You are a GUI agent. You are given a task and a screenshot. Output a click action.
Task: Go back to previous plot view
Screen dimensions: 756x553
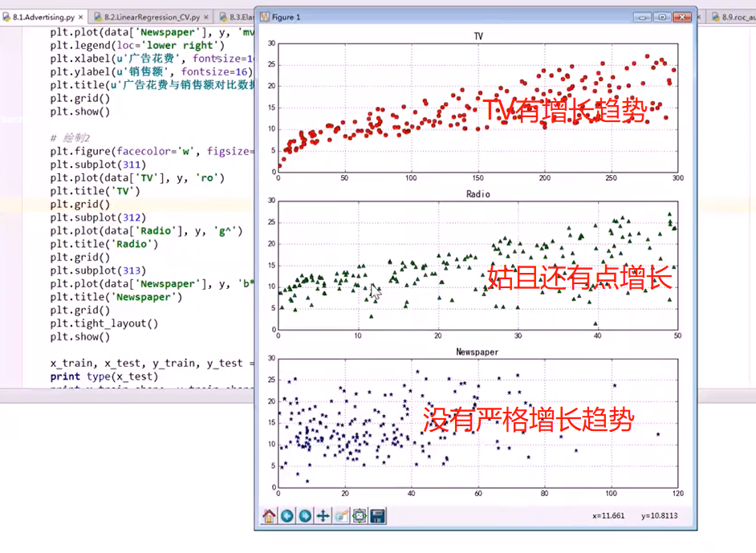point(287,516)
